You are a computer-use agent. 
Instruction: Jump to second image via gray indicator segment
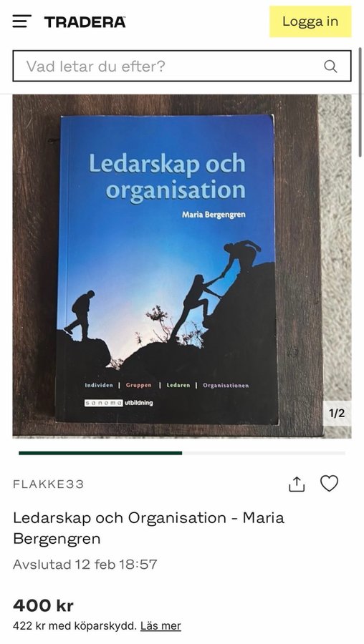click(x=264, y=453)
